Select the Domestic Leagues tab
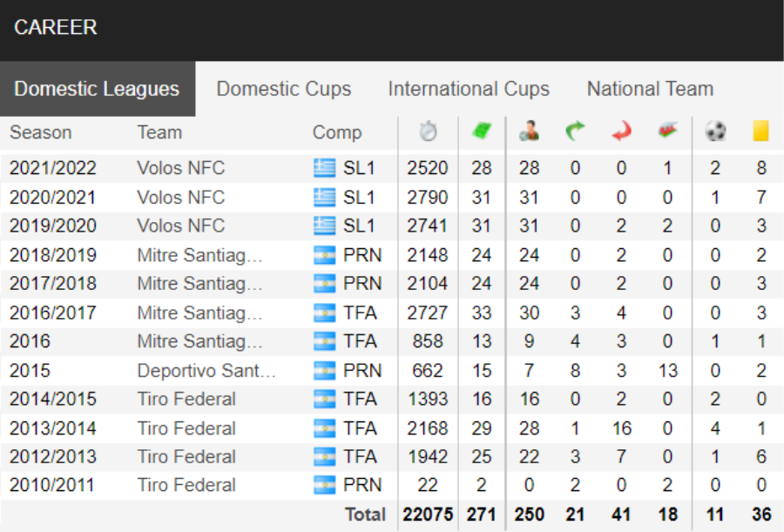 pos(97,89)
